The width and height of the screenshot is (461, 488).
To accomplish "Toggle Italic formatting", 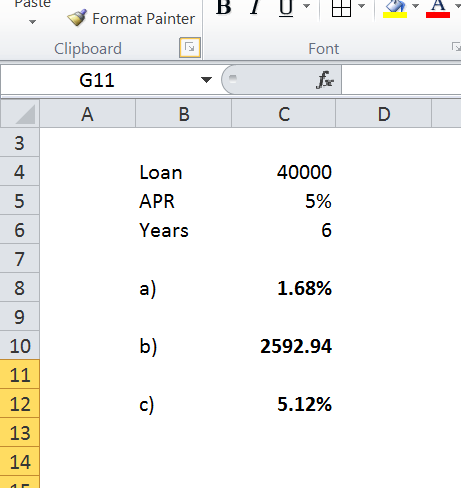I will pos(255,7).
